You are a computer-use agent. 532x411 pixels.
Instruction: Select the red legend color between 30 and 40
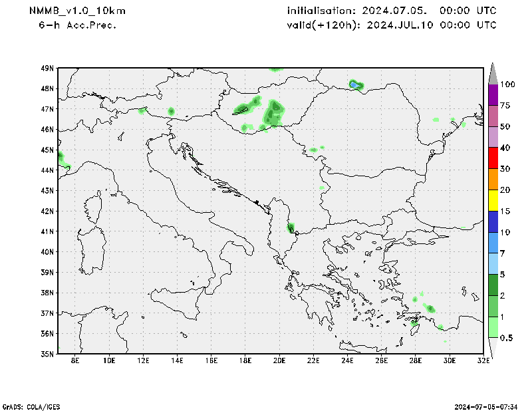493,158
